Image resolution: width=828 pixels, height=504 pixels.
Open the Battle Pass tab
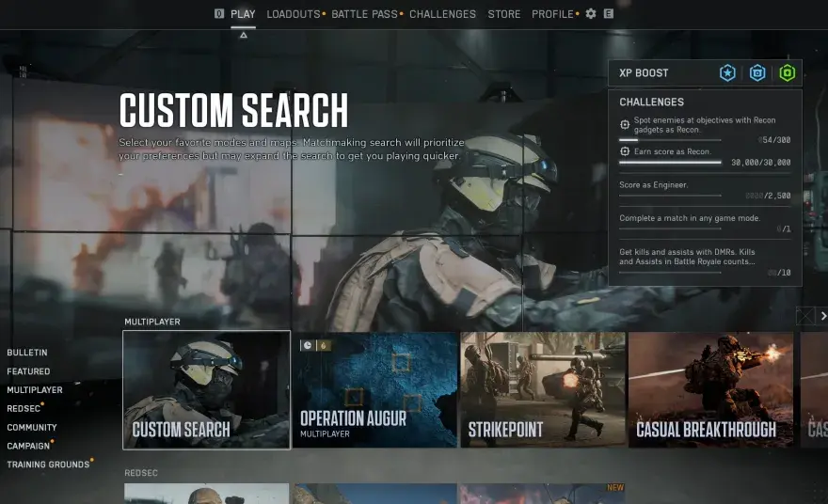pyautogui.click(x=364, y=14)
